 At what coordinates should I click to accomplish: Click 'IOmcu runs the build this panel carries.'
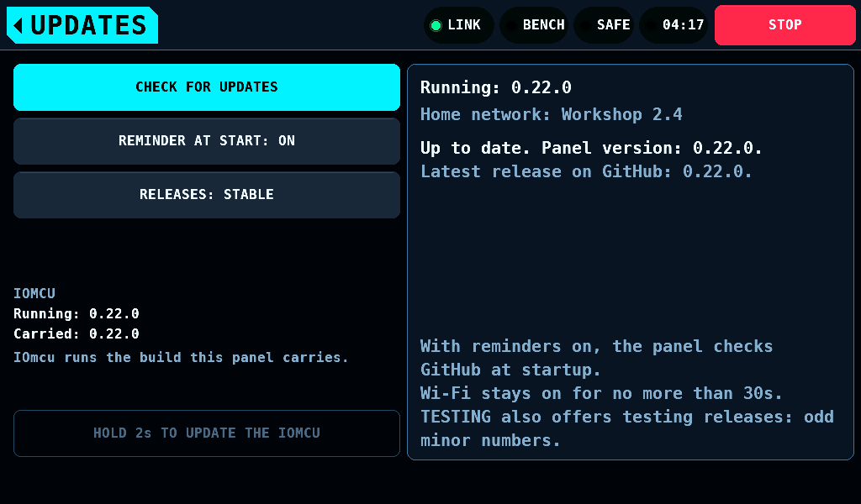[181, 358]
